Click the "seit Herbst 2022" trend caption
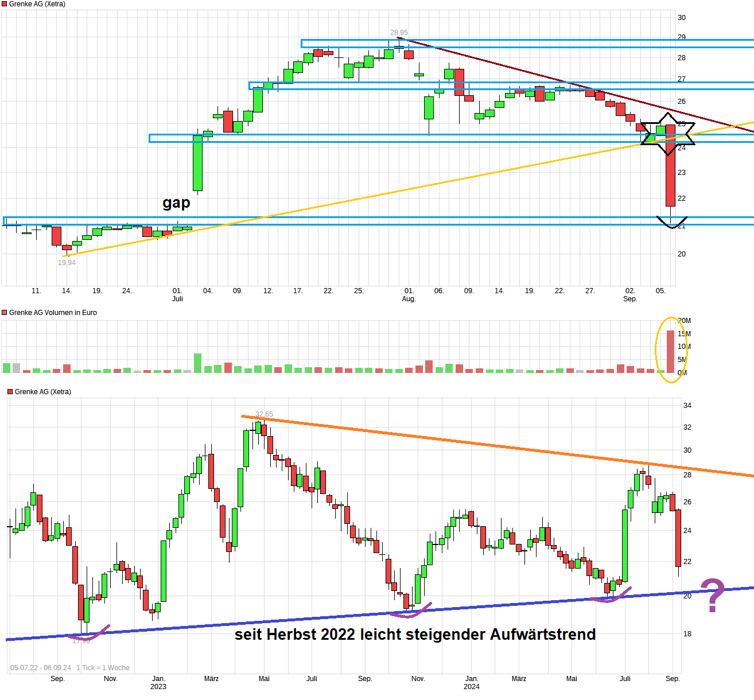The image size is (754, 700). click(x=415, y=635)
